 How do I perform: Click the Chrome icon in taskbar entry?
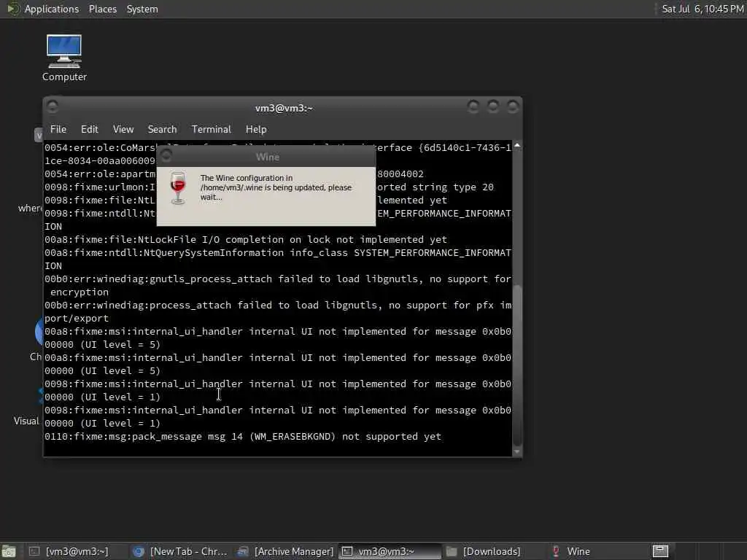138,551
